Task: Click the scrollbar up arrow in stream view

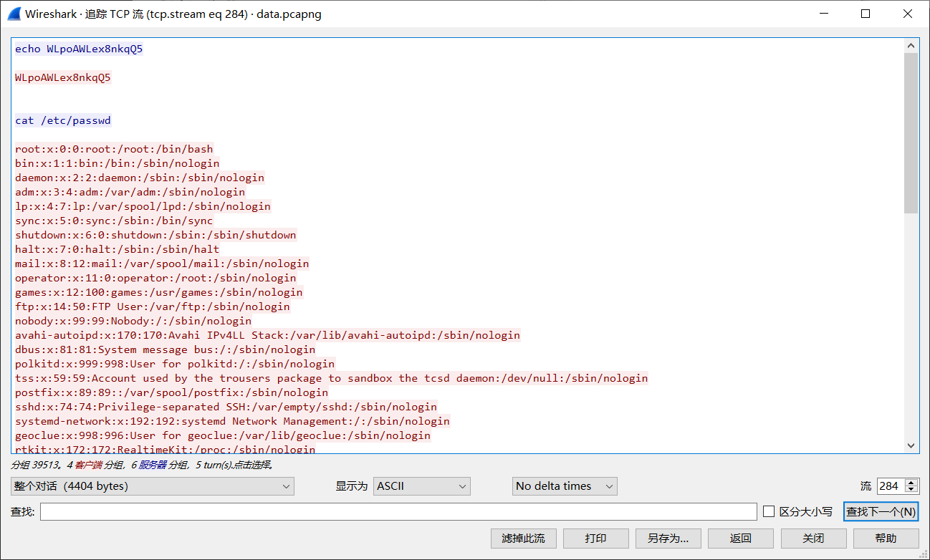Action: [x=911, y=46]
